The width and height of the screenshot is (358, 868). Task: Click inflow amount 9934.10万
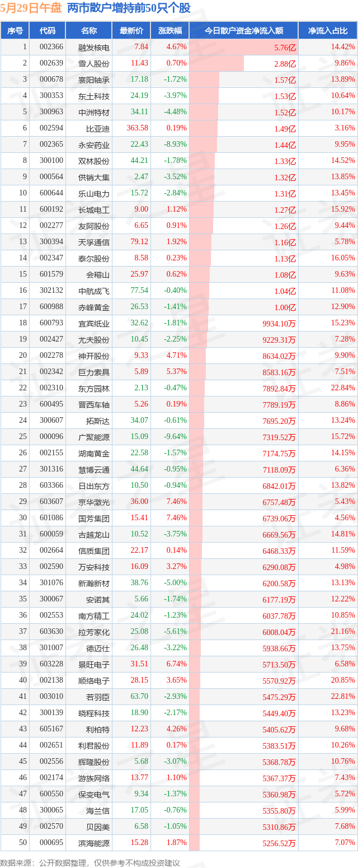pyautogui.click(x=279, y=324)
